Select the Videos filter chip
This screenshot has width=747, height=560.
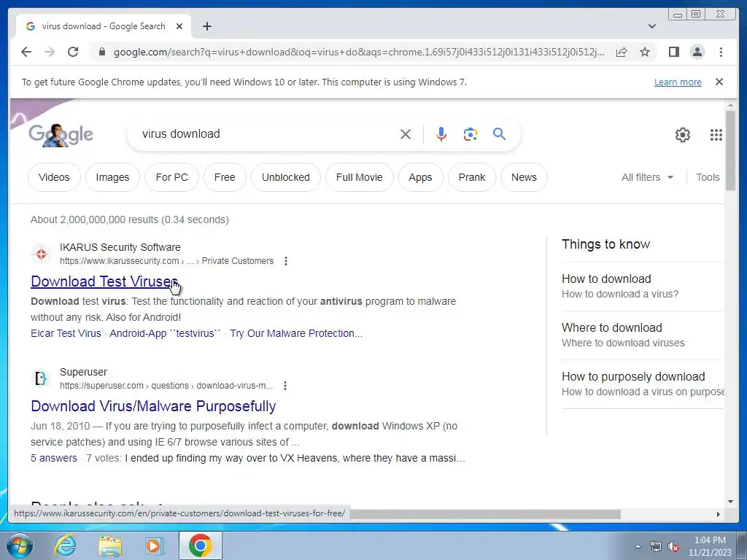54,177
